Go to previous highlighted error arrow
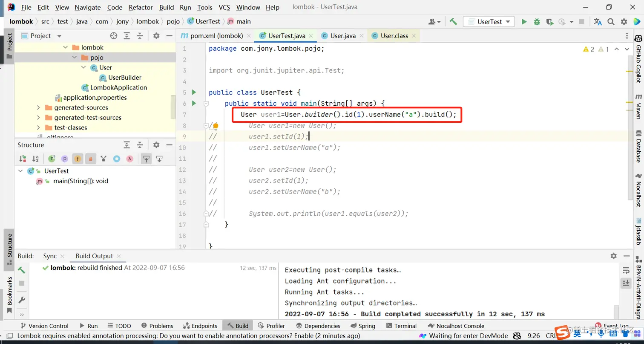The height and width of the screenshot is (344, 644). [x=617, y=49]
